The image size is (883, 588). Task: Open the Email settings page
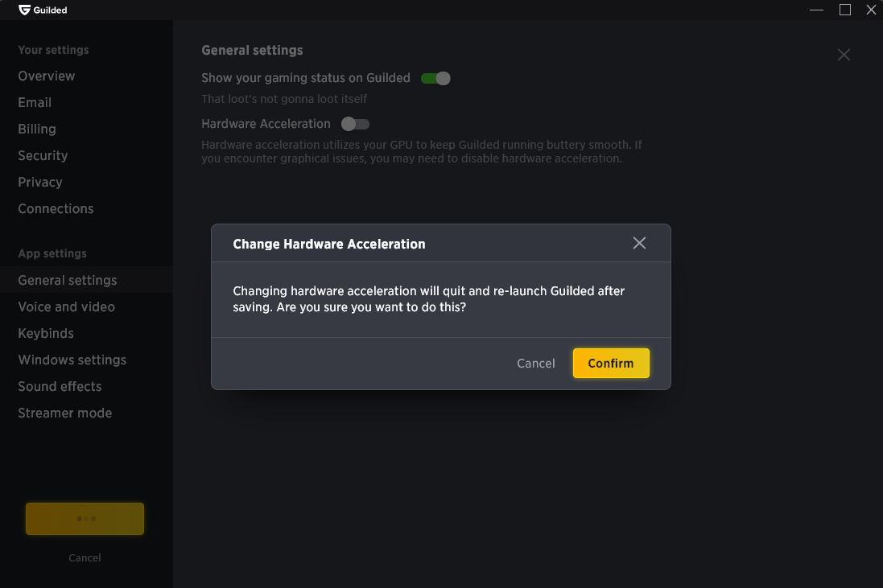[35, 102]
